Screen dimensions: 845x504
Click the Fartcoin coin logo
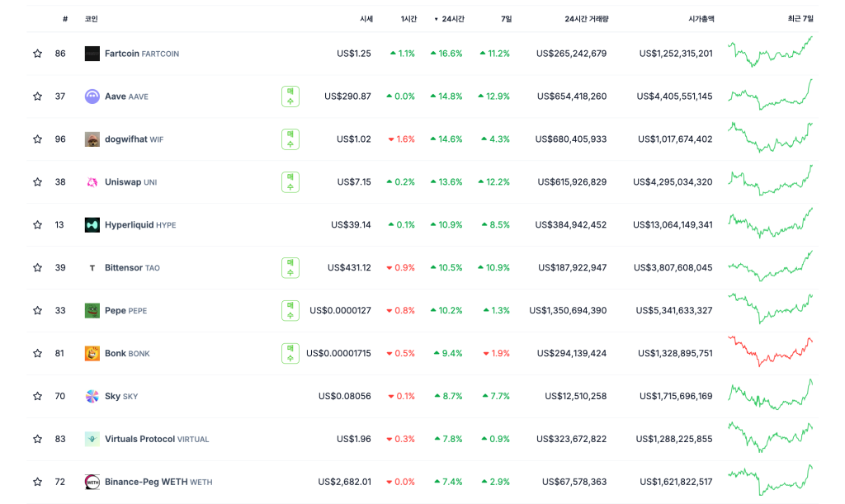click(92, 54)
